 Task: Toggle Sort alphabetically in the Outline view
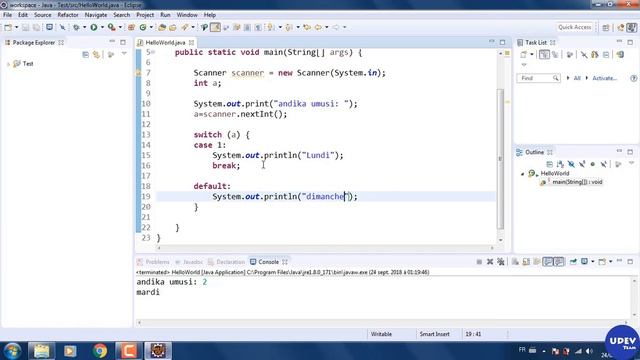560,164
